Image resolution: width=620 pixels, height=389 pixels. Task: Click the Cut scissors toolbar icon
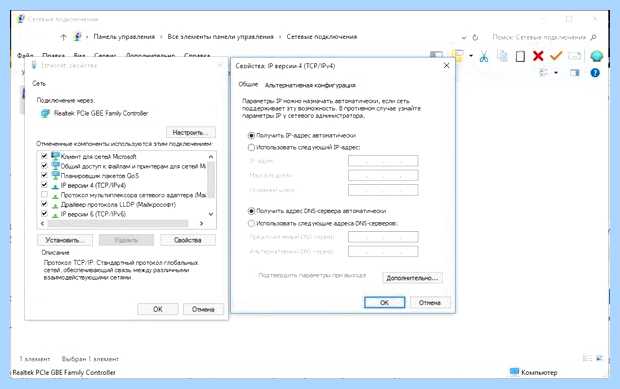click(x=484, y=57)
